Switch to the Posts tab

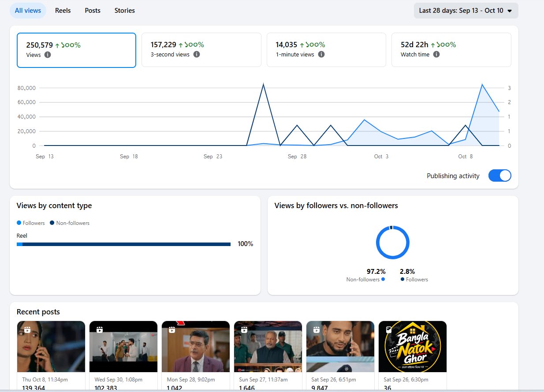[93, 10]
